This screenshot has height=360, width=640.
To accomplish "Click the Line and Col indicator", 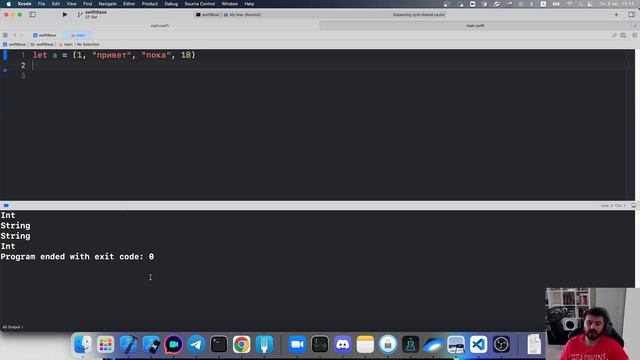I will (613, 206).
